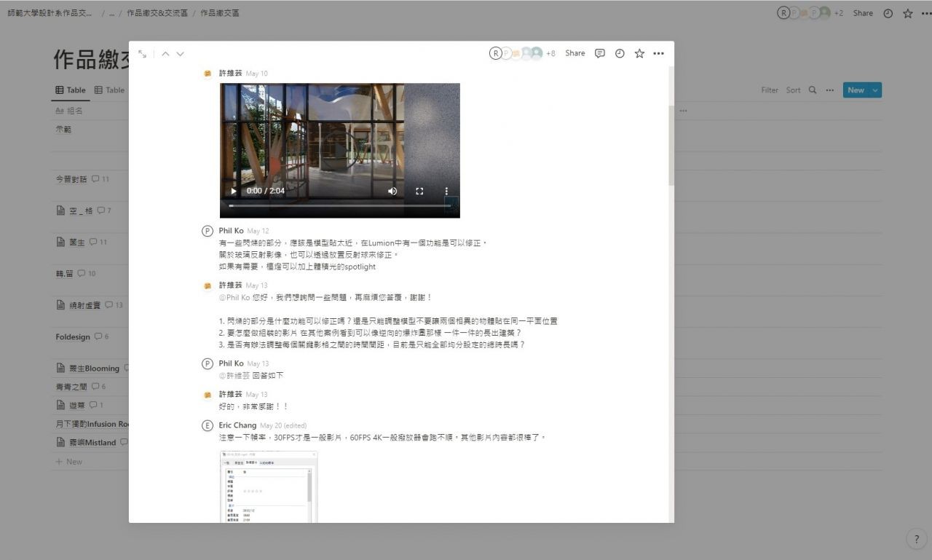This screenshot has width=932, height=560.
Task: Expand the blue New button dropdown arrow
Action: pyautogui.click(x=874, y=90)
